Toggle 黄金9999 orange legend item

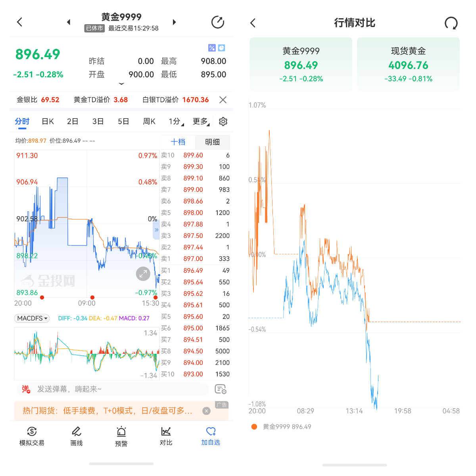click(x=281, y=427)
